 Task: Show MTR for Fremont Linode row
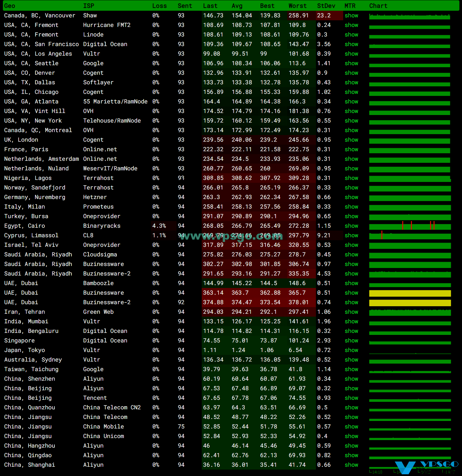click(x=351, y=35)
